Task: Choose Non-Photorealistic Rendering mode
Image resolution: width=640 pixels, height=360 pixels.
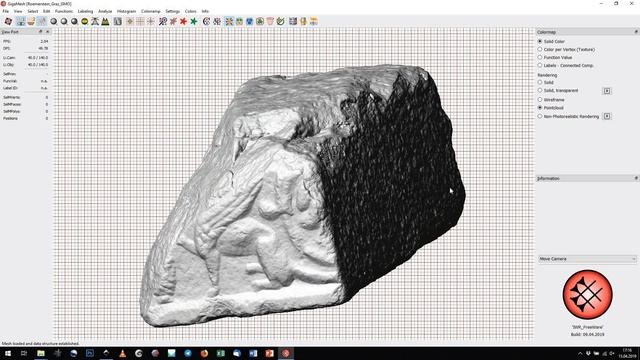Action: pos(568,116)
